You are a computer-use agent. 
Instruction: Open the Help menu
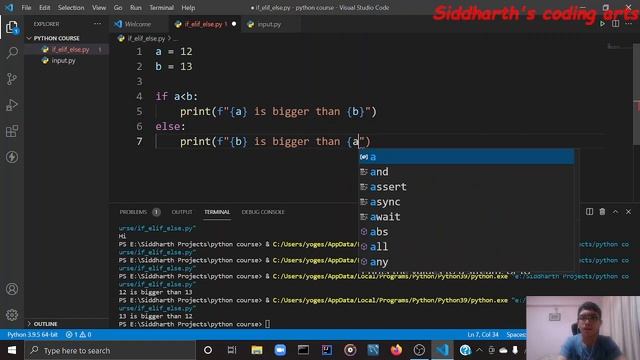tap(188, 8)
